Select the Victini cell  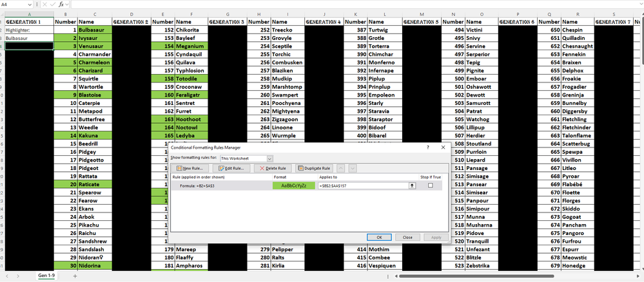pyautogui.click(x=482, y=30)
